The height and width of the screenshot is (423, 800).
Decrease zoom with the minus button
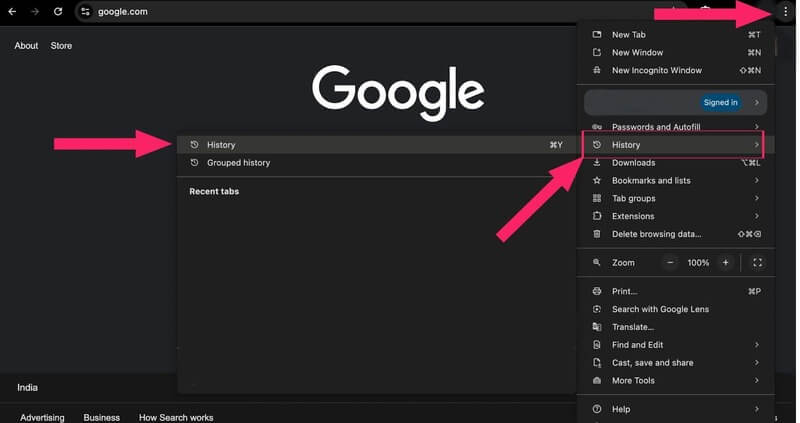pyautogui.click(x=670, y=263)
